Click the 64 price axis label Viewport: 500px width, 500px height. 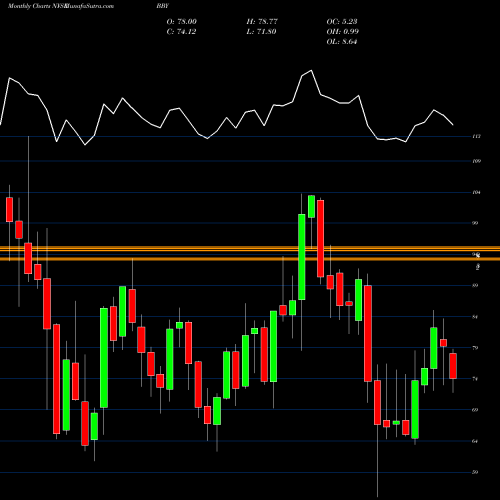(475, 441)
